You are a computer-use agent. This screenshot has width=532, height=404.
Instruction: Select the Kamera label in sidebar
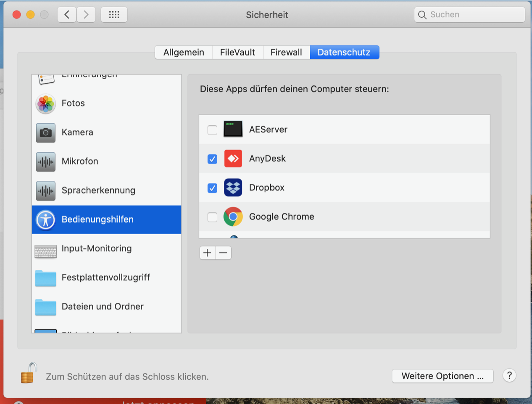[77, 132]
